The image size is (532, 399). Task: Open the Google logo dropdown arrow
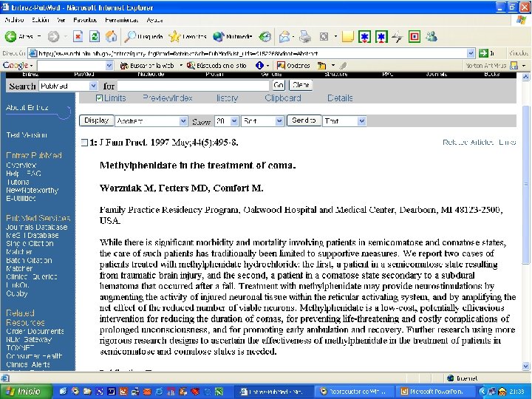tap(32, 66)
